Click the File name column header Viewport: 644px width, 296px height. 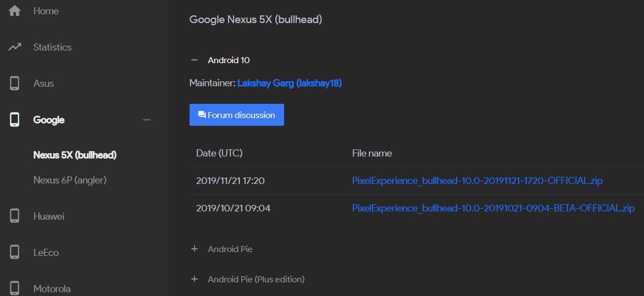tap(371, 153)
